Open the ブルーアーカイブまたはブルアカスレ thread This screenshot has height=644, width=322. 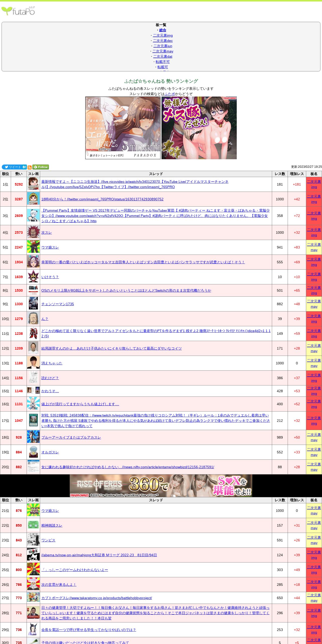point(71,437)
